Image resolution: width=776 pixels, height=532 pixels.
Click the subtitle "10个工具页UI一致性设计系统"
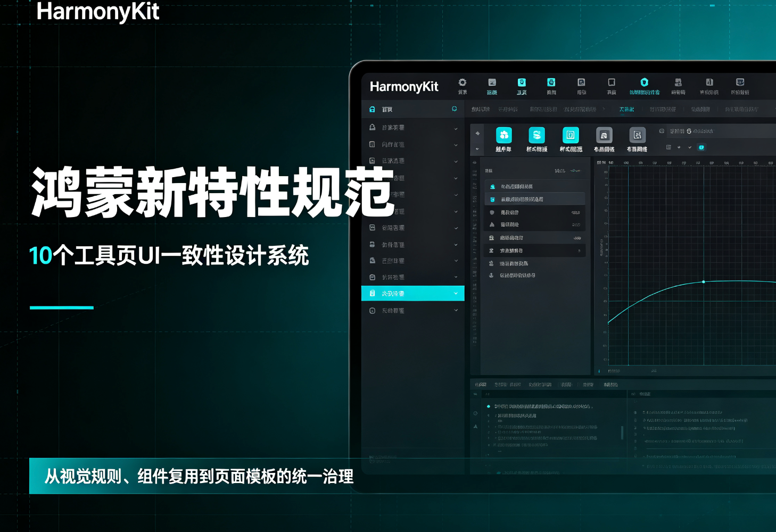169,255
